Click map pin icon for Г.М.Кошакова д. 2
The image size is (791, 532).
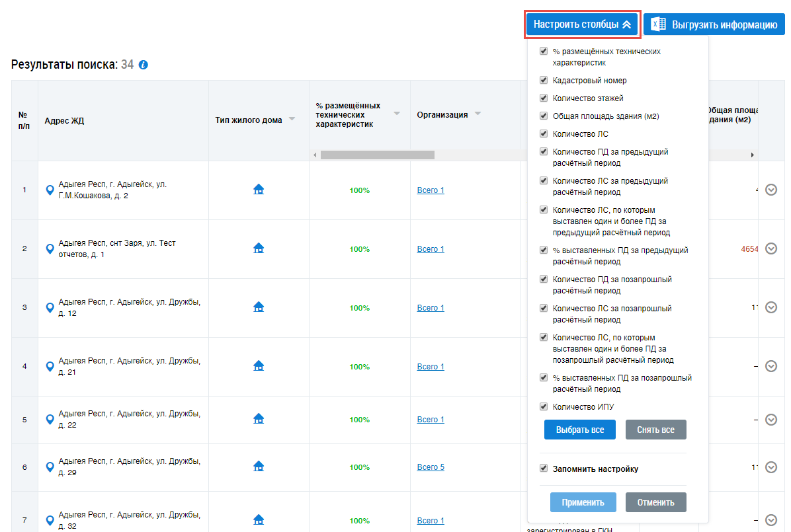pyautogui.click(x=50, y=190)
